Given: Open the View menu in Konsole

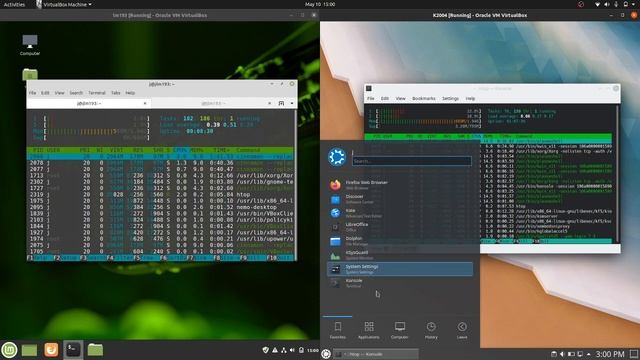Looking at the screenshot, I should 400,98.
